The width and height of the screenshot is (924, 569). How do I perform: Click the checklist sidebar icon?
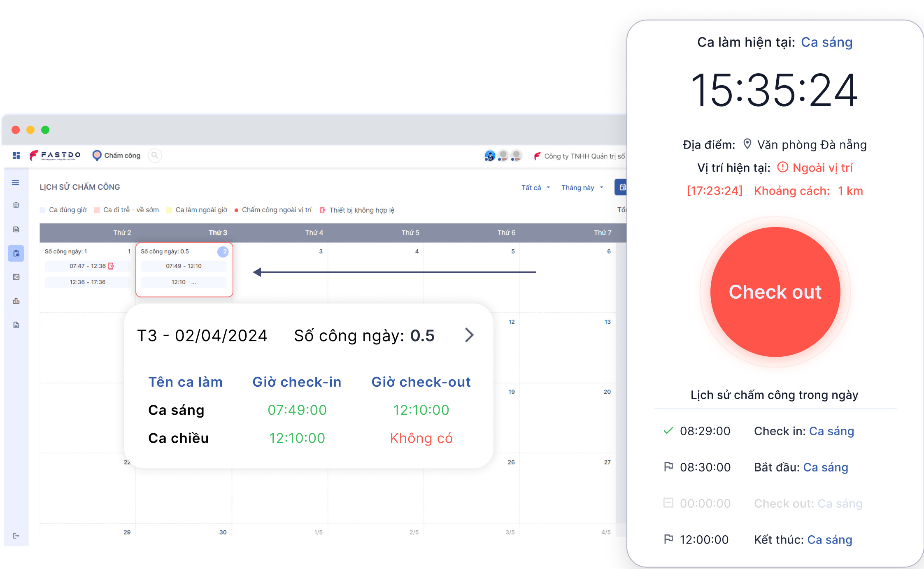pyautogui.click(x=16, y=276)
